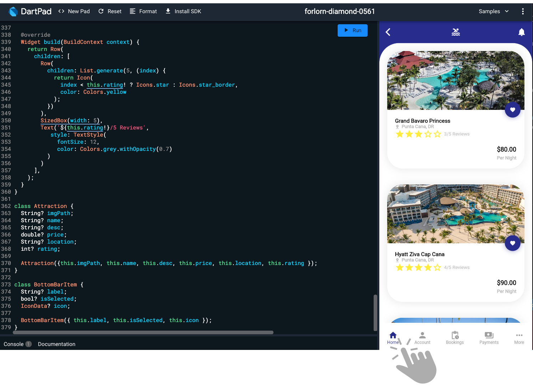Screen dimensions: 533x392
Task: Tap the pool swimmer icon in the app header
Action: point(456,32)
